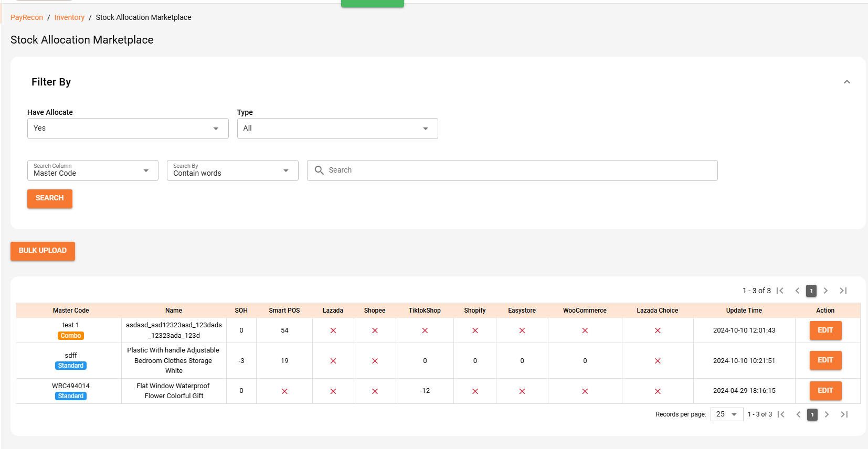Click Lazada cross in WRC494014 row

[333, 391]
